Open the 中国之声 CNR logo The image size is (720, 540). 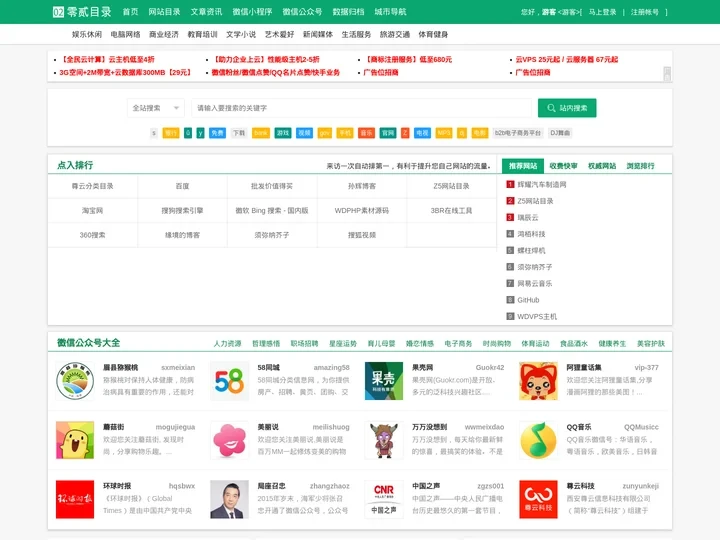point(384,500)
